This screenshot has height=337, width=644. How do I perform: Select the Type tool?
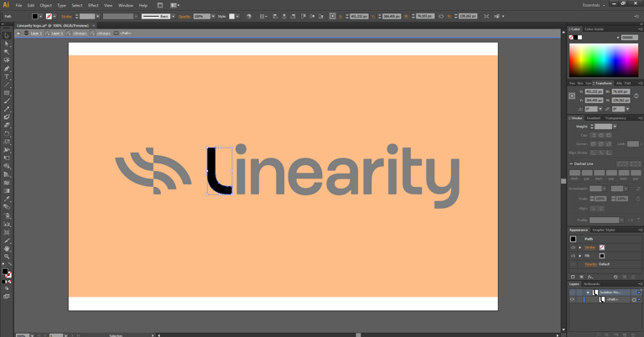7,77
